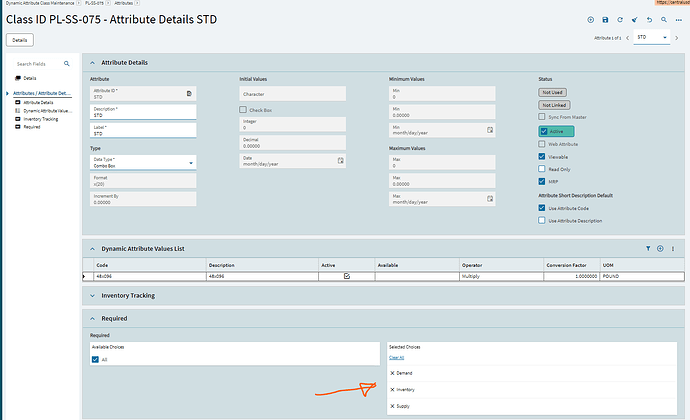Toggle Sync From Master checkbox
The width and height of the screenshot is (690, 420).
pyautogui.click(x=542, y=117)
